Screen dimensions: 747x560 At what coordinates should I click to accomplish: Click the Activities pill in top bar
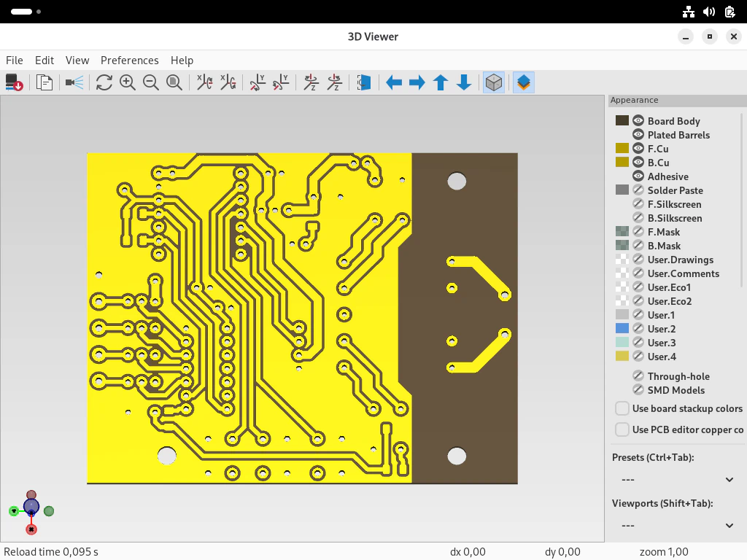[21, 12]
